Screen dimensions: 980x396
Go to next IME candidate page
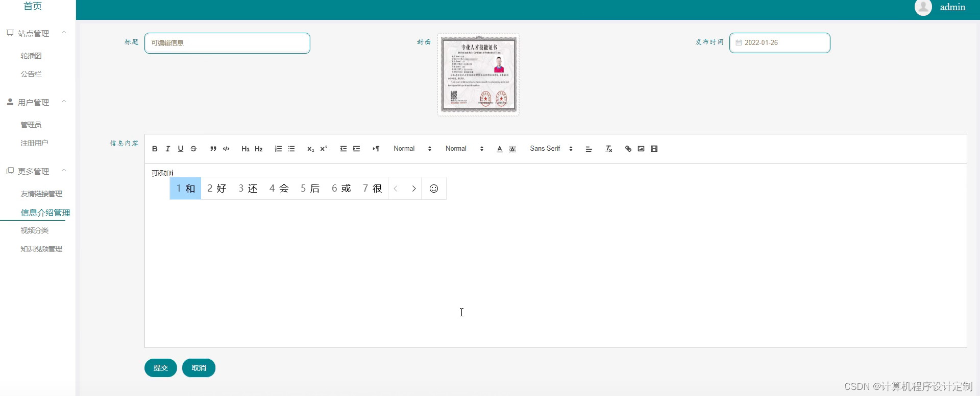[x=414, y=189]
